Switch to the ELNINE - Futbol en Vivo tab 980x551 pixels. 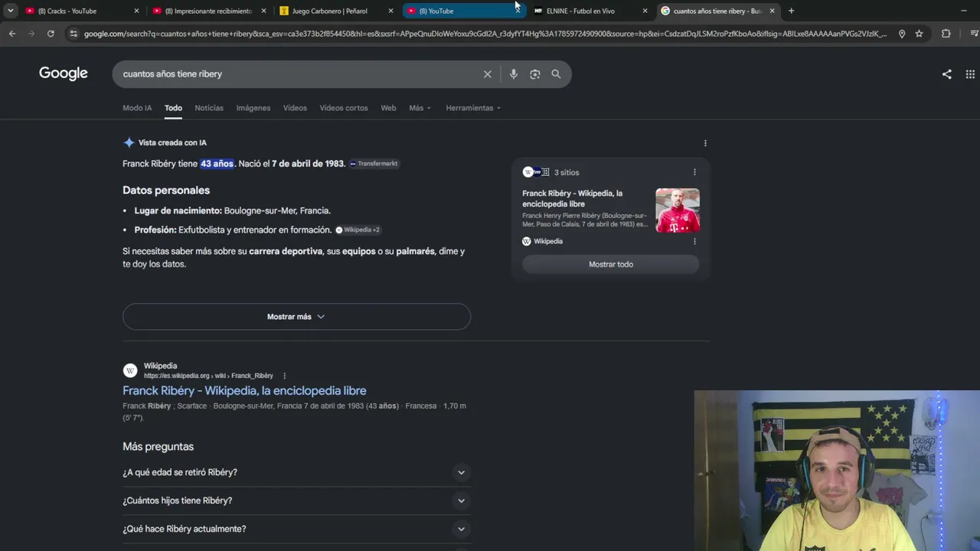590,11
